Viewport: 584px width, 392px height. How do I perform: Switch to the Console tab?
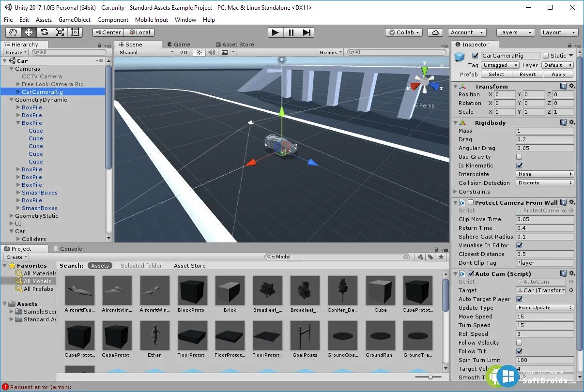(x=67, y=249)
